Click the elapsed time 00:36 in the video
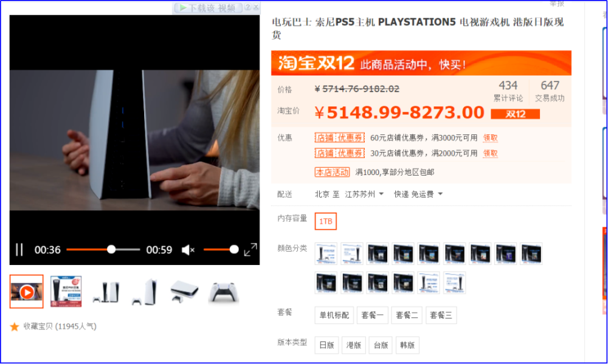 (47, 250)
